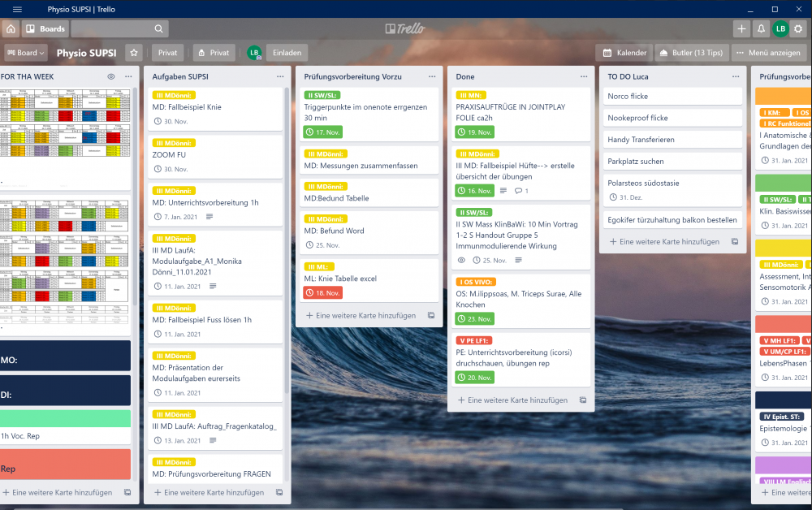Toggle watch eye icon on FOR THA WEEK
Image resolution: width=812 pixels, height=510 pixels.
click(110, 76)
